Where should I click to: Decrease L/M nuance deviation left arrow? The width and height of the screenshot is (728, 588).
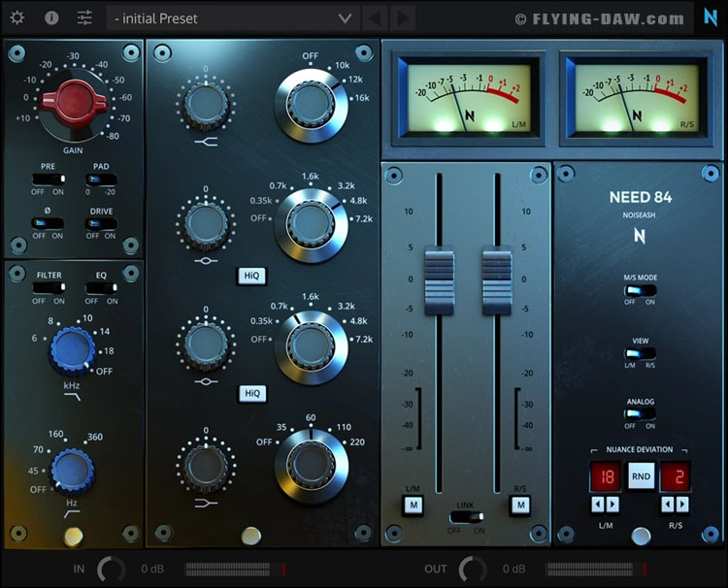tap(598, 504)
